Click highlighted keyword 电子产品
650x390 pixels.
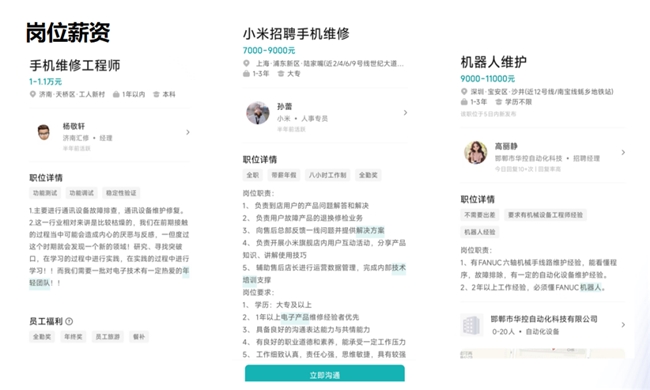tap(295, 317)
